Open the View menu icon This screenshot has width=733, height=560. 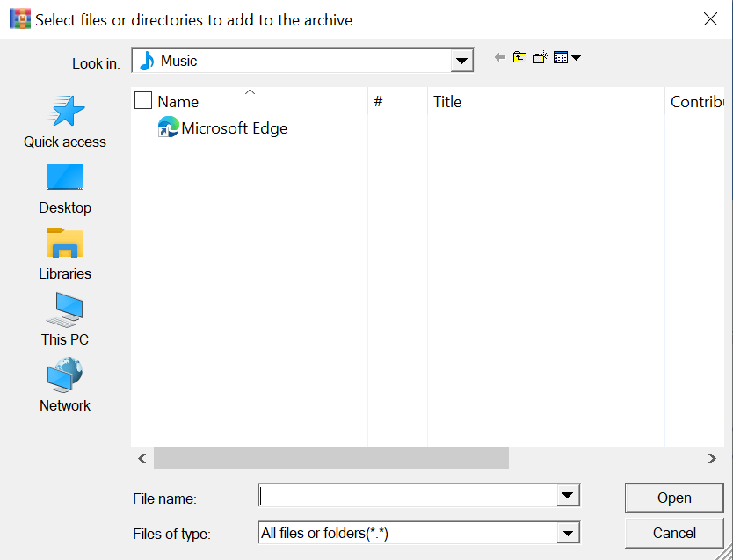click(567, 58)
